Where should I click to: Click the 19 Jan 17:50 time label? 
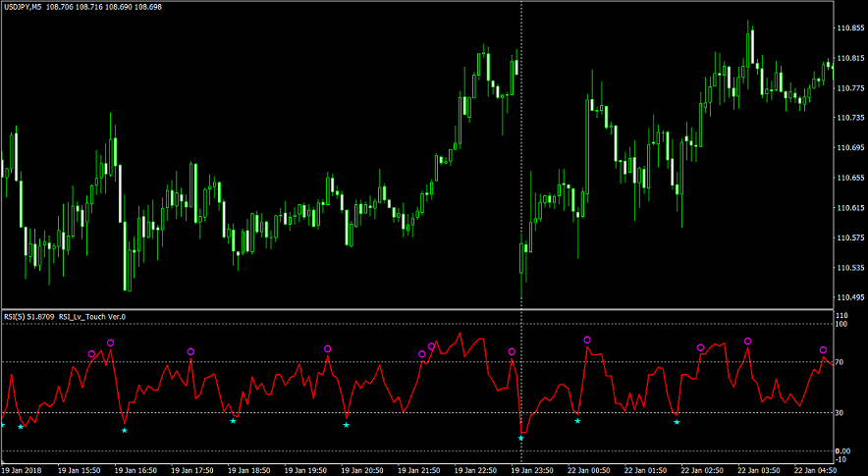192,470
